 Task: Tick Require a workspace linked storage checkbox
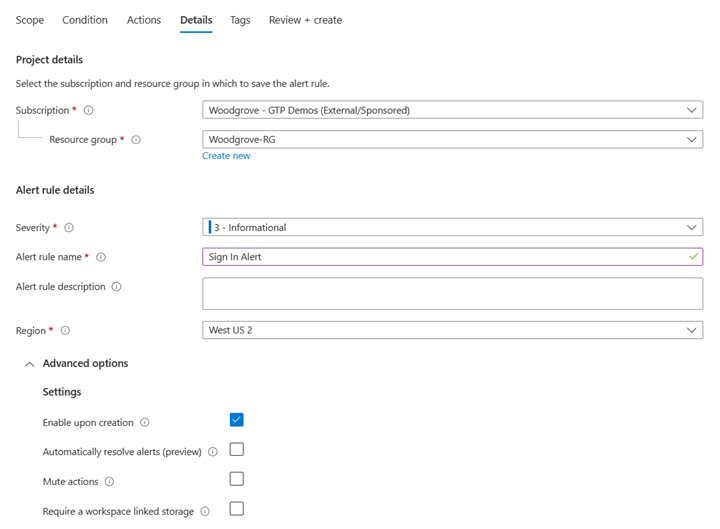tap(236, 509)
